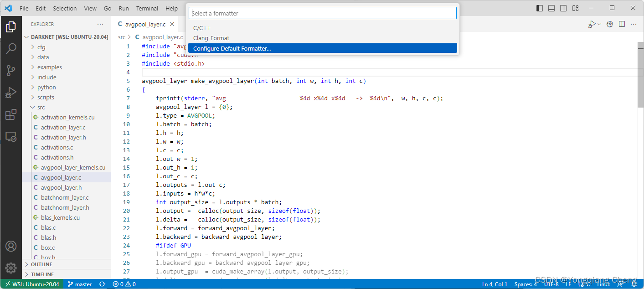Toggle the Primary Side Bar visibility
Screen dimensions: 644x289
540,8
